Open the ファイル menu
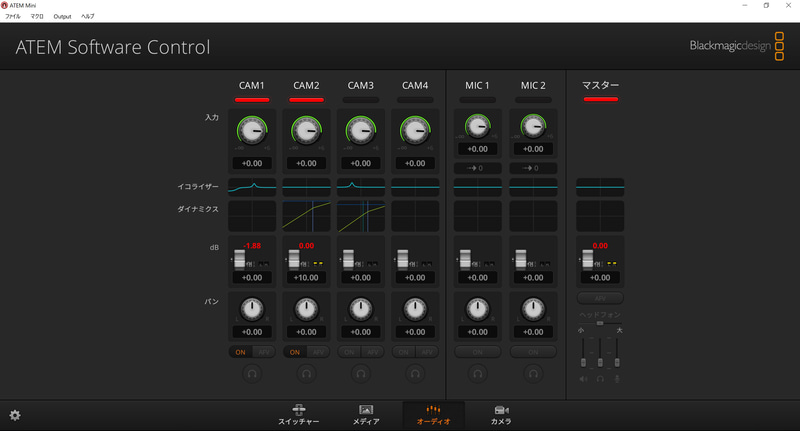 pyautogui.click(x=13, y=16)
